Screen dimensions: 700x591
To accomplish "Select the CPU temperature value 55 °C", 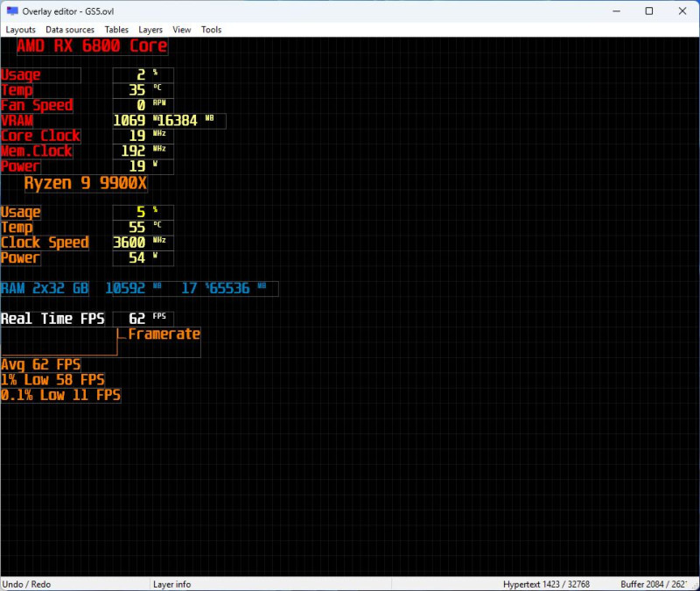I will 143,228.
